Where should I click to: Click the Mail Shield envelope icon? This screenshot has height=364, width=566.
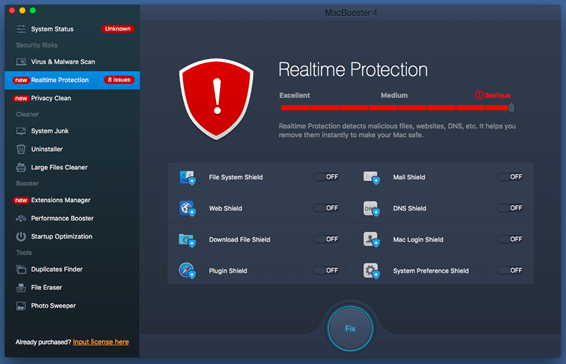[371, 177]
